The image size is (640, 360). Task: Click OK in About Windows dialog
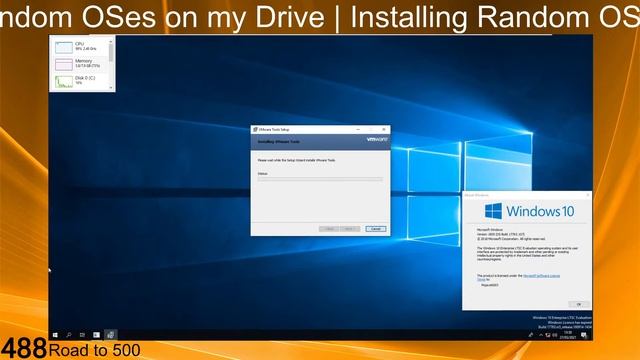tap(579, 304)
